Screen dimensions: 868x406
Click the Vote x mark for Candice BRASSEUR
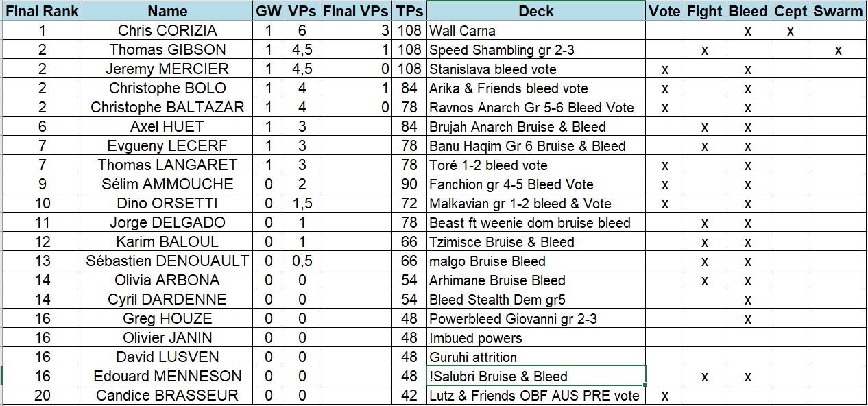coord(664,396)
